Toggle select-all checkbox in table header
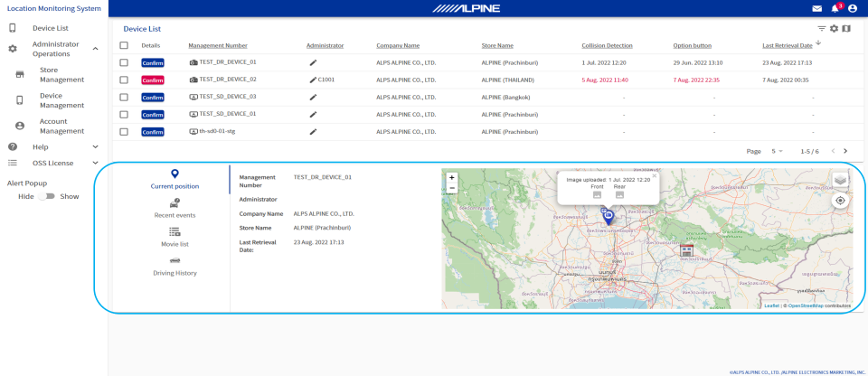868x376 pixels. point(124,45)
